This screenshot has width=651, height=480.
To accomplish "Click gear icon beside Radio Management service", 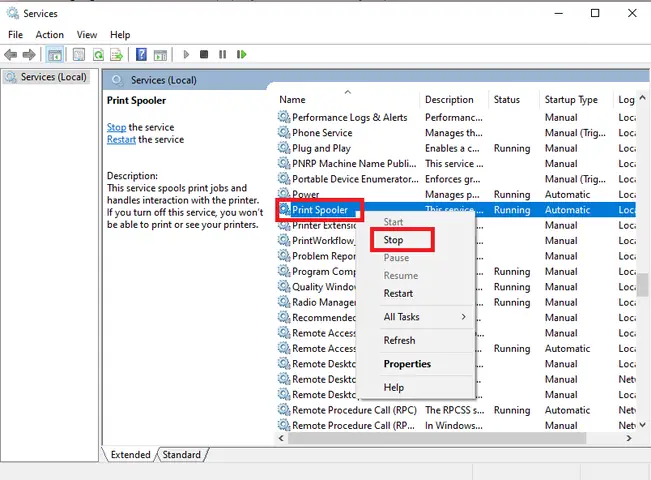I will (x=284, y=302).
